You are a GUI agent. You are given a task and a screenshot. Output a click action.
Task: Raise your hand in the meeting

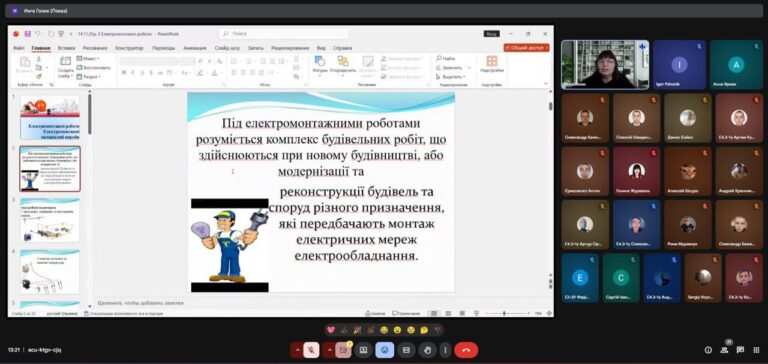coord(427,350)
